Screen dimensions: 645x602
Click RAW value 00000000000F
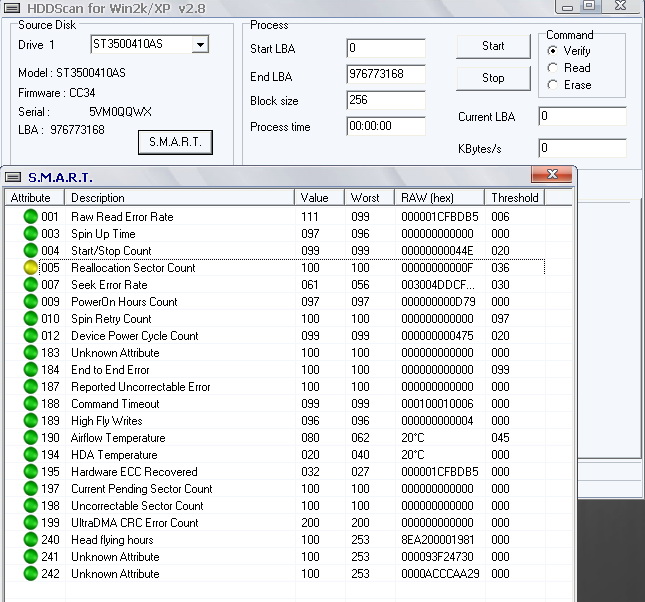click(437, 268)
